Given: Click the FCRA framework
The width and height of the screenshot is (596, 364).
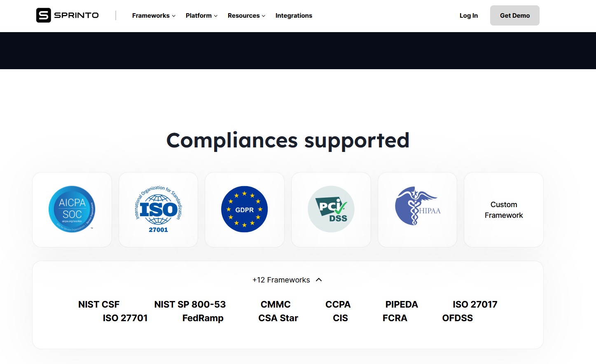Looking at the screenshot, I should [395, 318].
